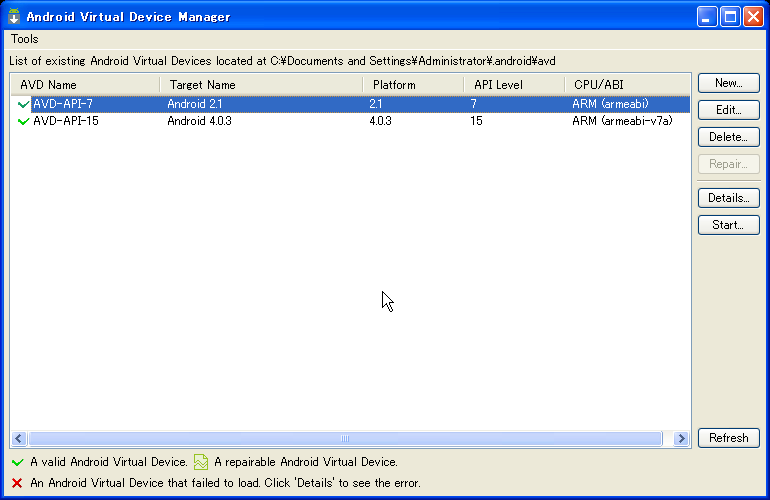The image size is (770, 500).
Task: Click the Edit... button
Action: [728, 110]
